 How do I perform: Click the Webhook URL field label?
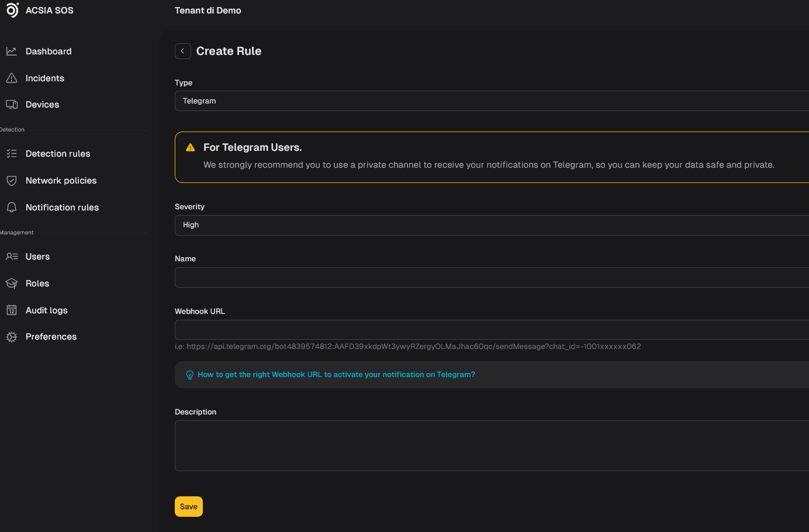[200, 312]
